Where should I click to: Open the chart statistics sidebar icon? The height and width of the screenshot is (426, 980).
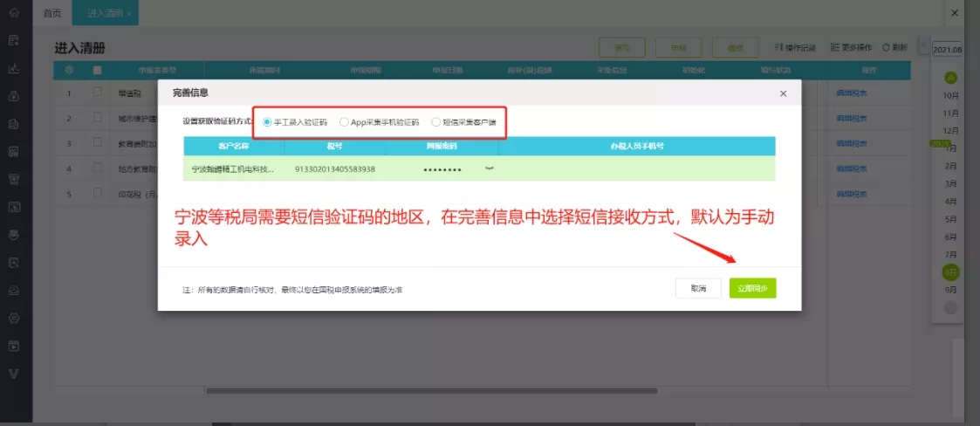point(14,68)
